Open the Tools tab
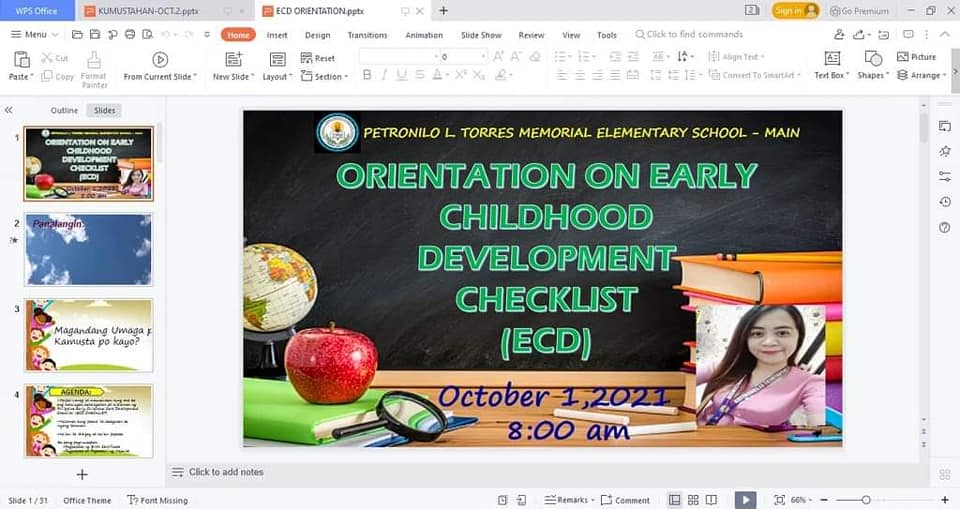The width and height of the screenshot is (960, 509). (x=607, y=35)
